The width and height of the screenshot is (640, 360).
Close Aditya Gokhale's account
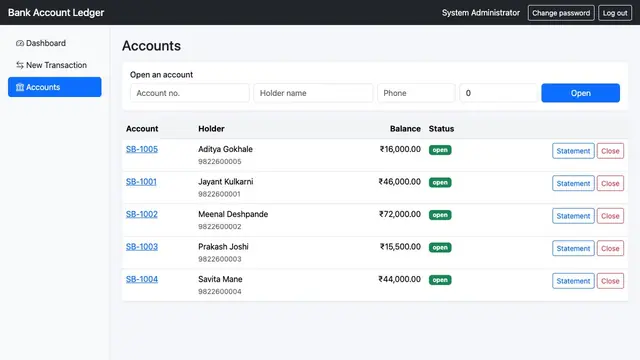610,151
